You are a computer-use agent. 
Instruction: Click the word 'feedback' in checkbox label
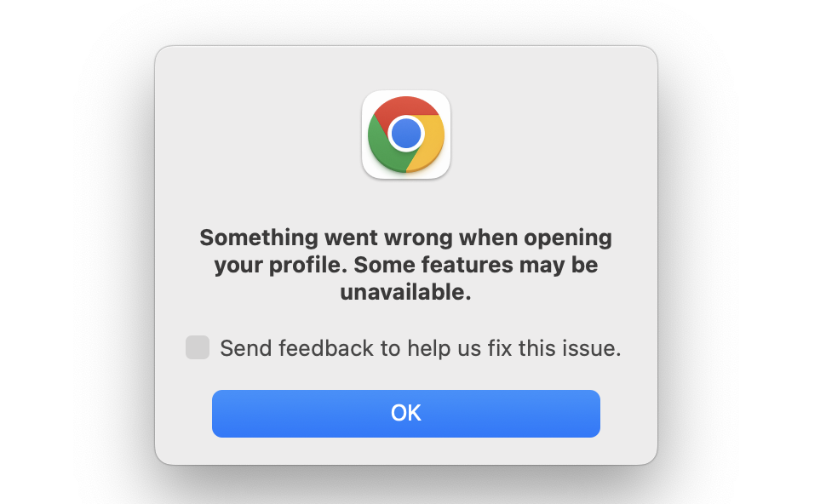[326, 348]
